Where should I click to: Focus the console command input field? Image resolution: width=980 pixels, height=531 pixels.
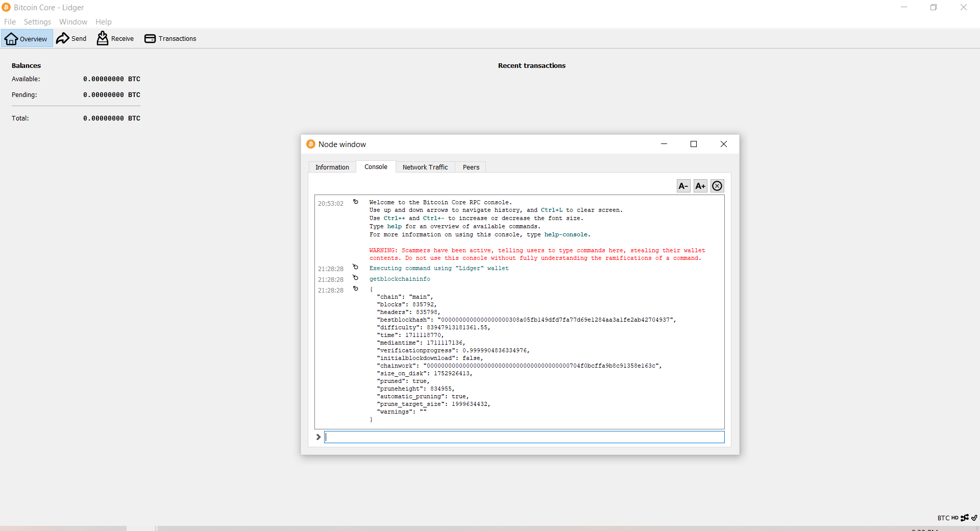coord(524,437)
